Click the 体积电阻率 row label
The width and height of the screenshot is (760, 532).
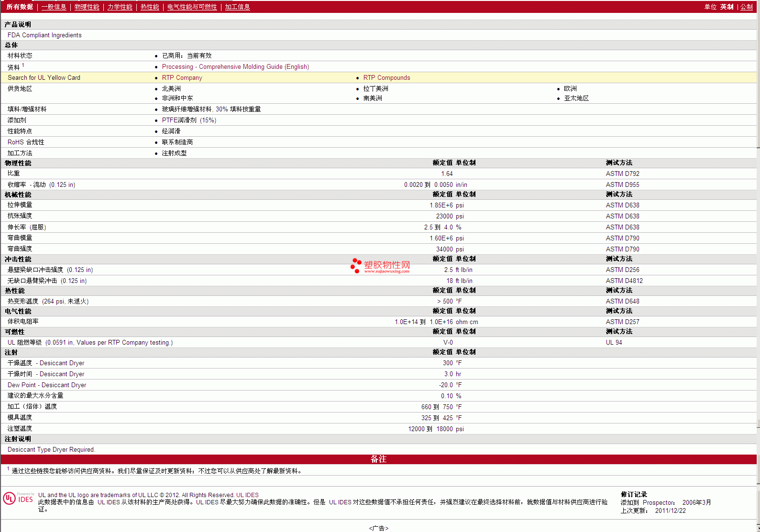pos(23,322)
